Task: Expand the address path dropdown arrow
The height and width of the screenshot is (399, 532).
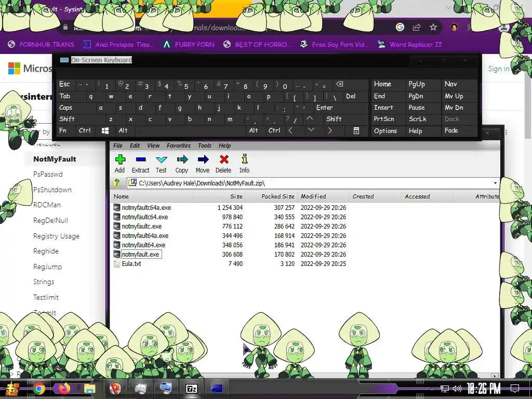Action: click(x=495, y=183)
